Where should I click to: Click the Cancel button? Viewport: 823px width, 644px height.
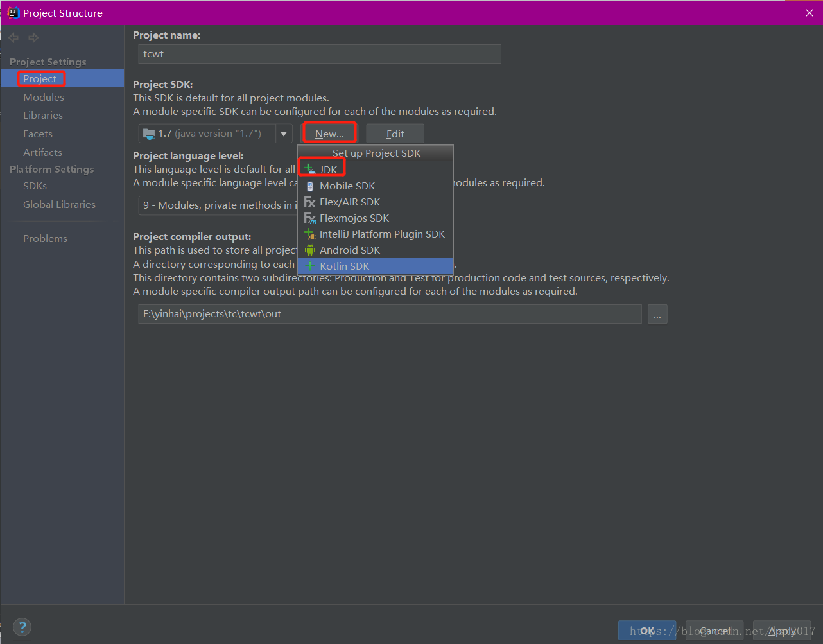pos(715,631)
